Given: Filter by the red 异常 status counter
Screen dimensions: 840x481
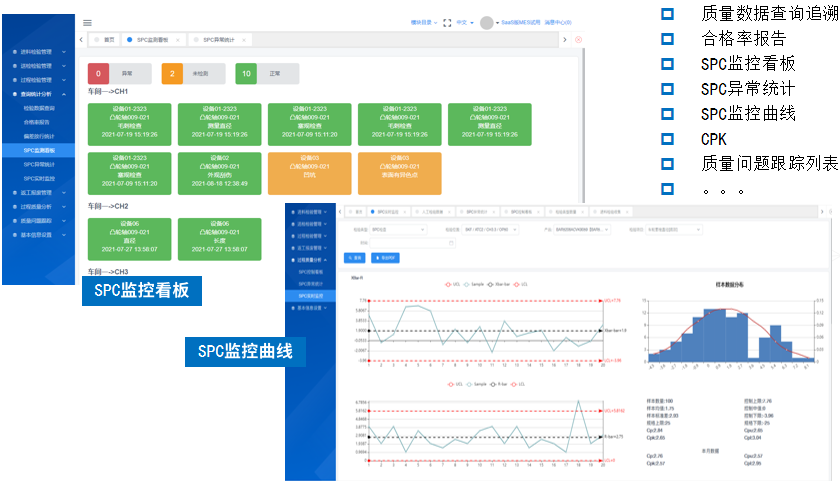Looking at the screenshot, I should click(x=119, y=73).
